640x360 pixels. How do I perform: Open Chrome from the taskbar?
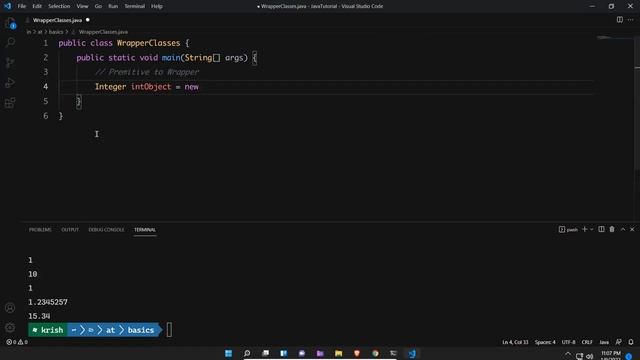pyautogui.click(x=375, y=353)
